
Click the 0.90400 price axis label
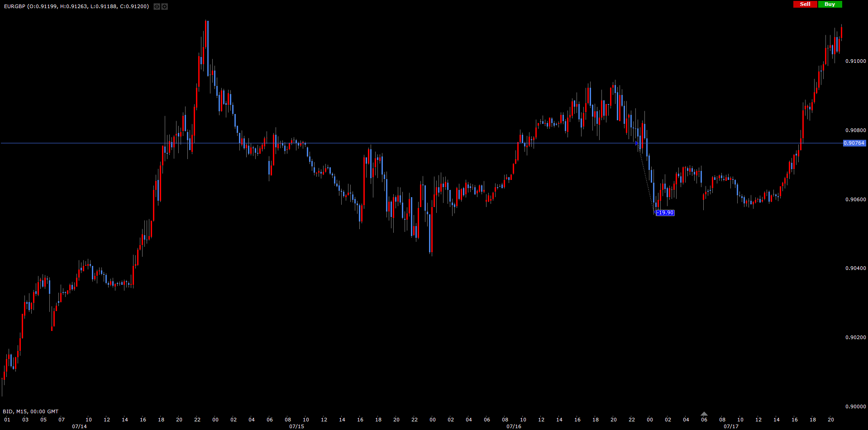pos(855,268)
